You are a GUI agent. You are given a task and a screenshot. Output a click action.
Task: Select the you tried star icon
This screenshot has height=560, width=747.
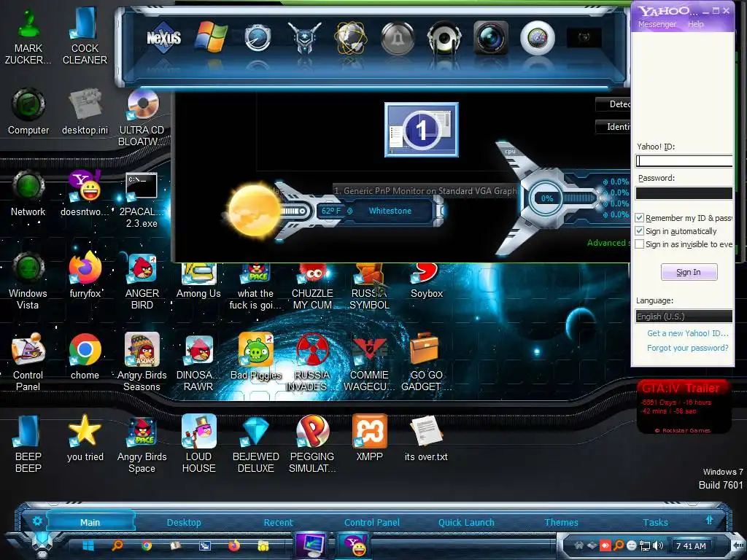click(x=85, y=438)
